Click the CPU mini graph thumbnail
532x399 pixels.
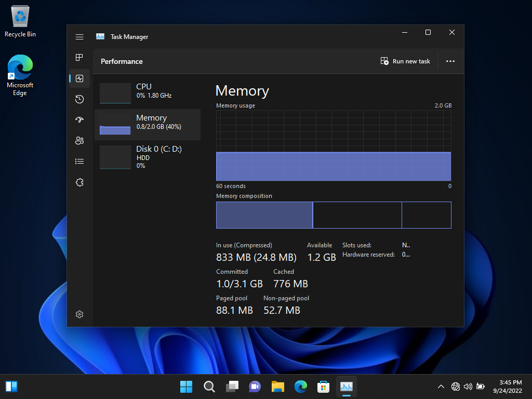(x=115, y=94)
